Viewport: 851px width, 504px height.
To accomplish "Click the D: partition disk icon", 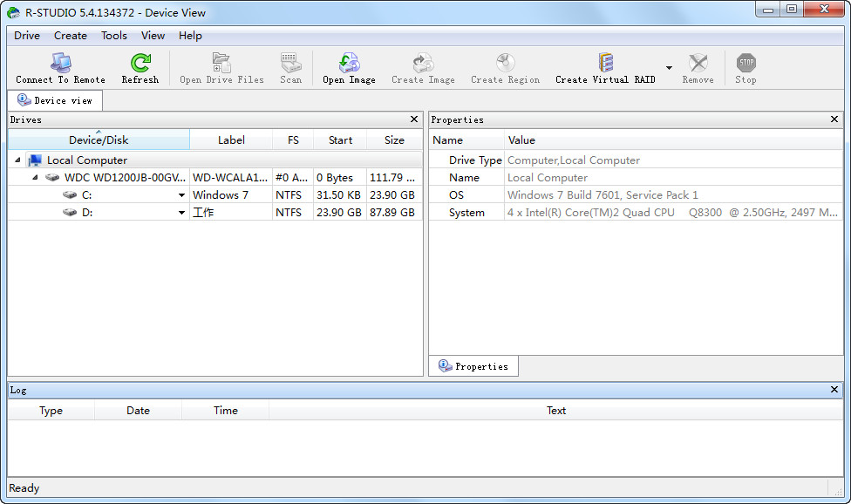I will click(70, 212).
